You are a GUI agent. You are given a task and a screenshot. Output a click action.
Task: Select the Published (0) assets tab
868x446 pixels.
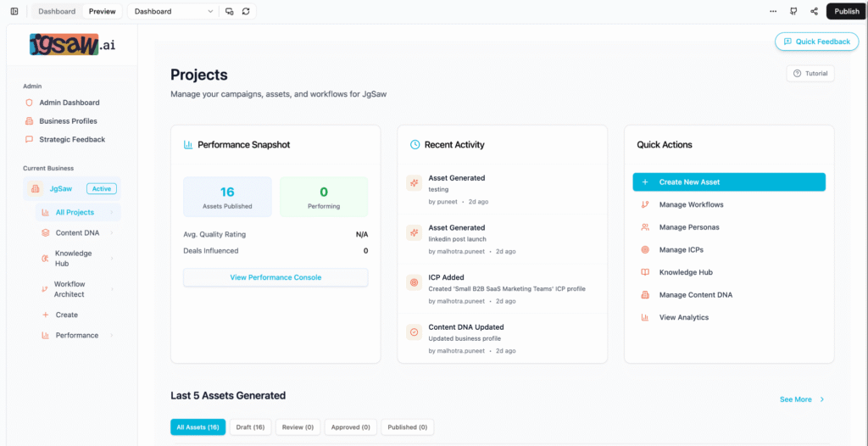pos(407,427)
